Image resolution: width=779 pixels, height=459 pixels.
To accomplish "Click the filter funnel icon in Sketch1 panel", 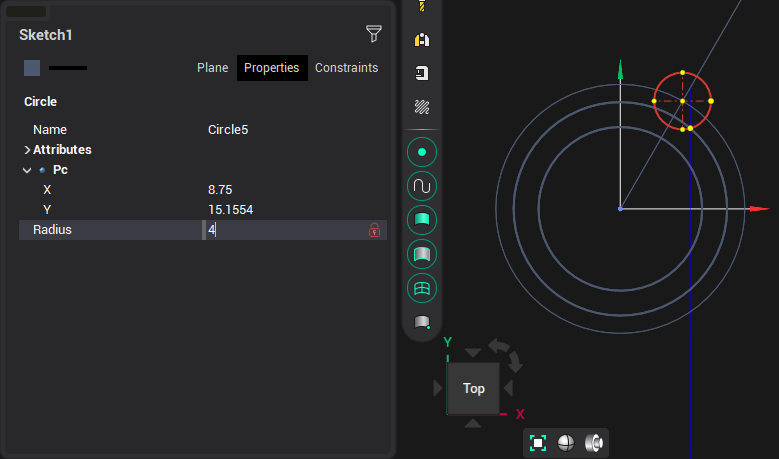I will [x=374, y=35].
